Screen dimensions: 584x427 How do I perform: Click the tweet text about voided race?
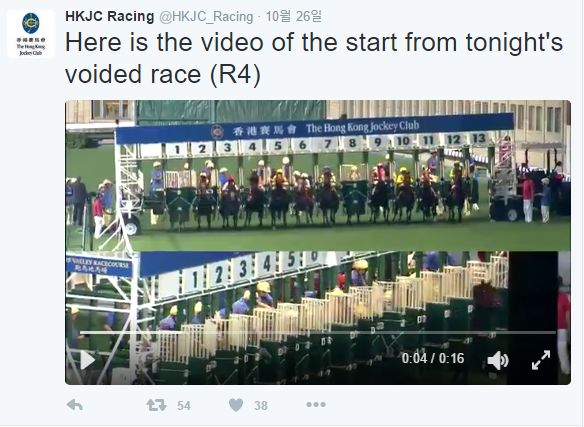click(314, 58)
